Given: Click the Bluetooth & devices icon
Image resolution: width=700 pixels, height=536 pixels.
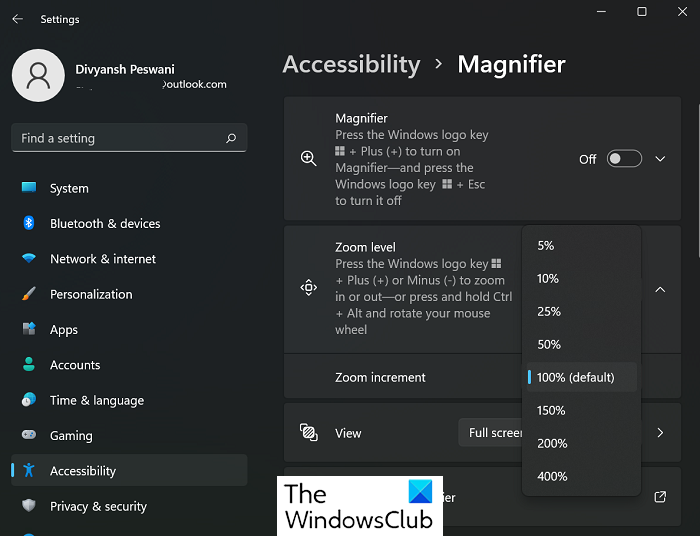Looking at the screenshot, I should click(29, 223).
